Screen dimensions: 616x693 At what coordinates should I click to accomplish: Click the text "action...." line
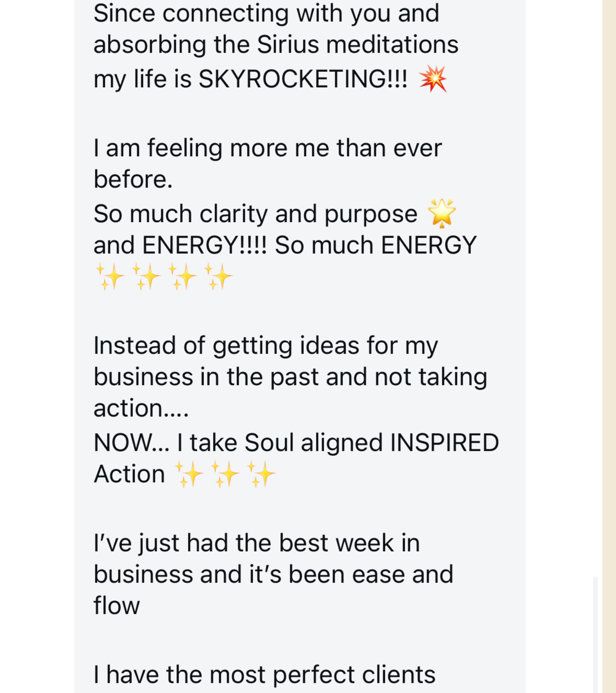(141, 408)
